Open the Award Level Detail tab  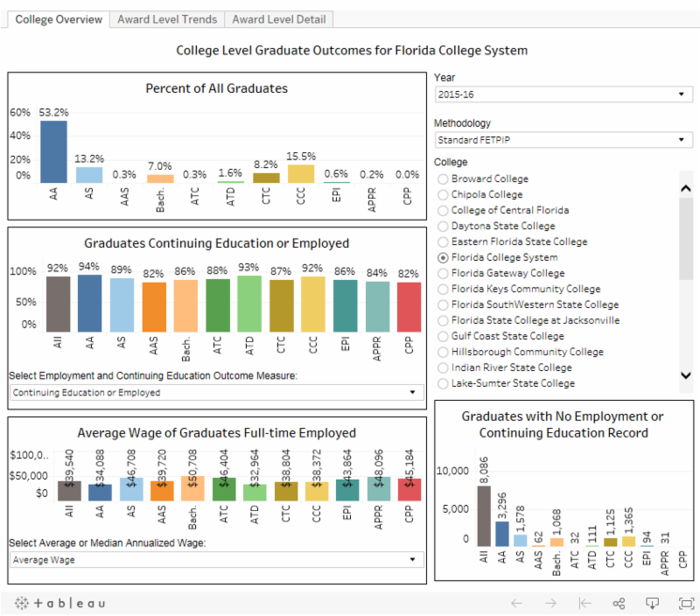(278, 19)
